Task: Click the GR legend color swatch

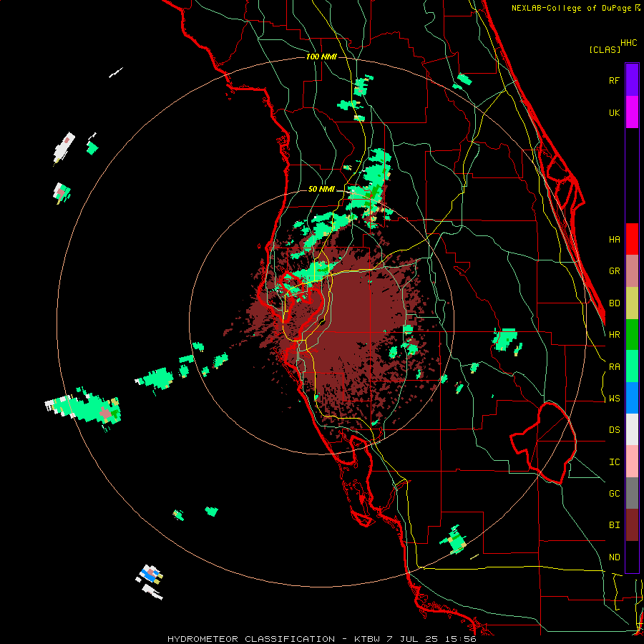Action: [x=632, y=271]
